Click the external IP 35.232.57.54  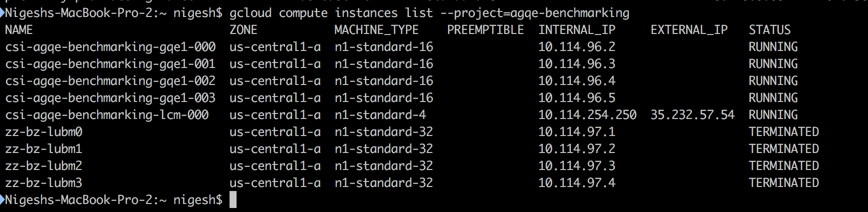692,115
